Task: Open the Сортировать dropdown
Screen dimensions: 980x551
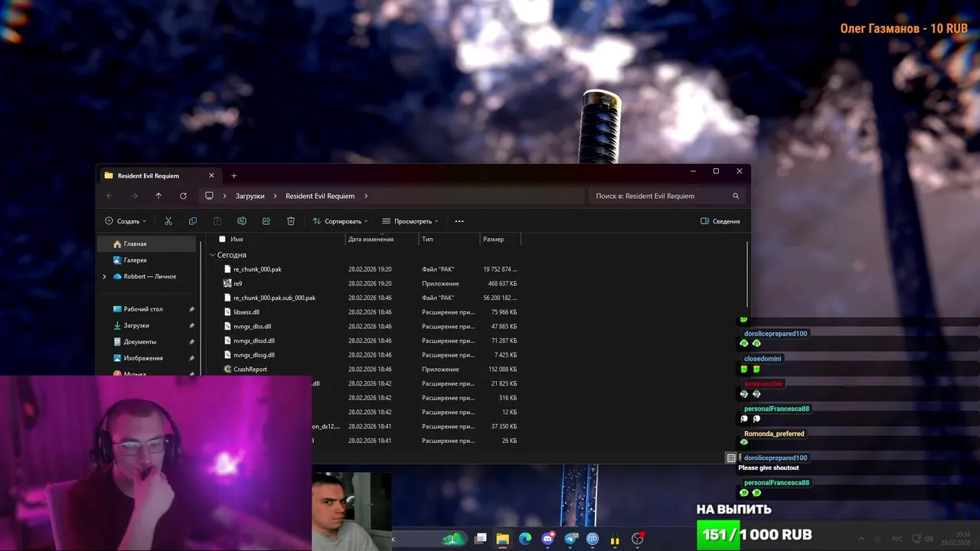Action: click(340, 221)
